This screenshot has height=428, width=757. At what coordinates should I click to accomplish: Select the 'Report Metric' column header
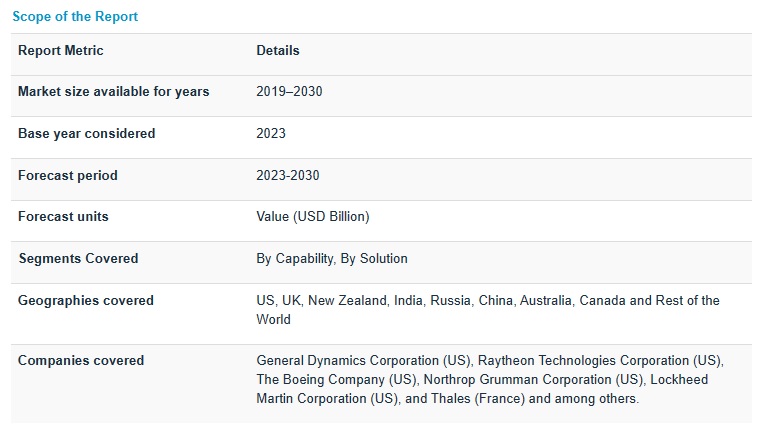click(x=61, y=51)
